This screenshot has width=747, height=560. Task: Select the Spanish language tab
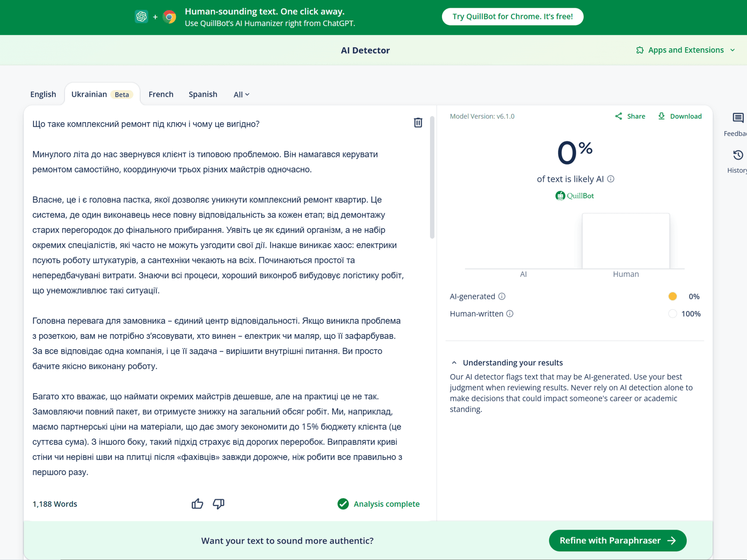pyautogui.click(x=203, y=94)
